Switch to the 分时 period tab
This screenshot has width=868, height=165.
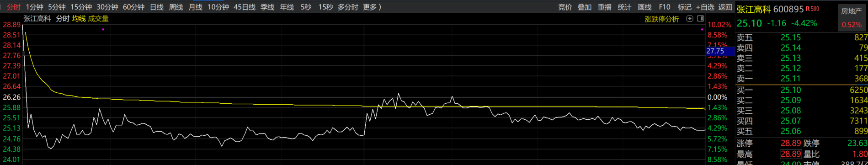click(13, 7)
